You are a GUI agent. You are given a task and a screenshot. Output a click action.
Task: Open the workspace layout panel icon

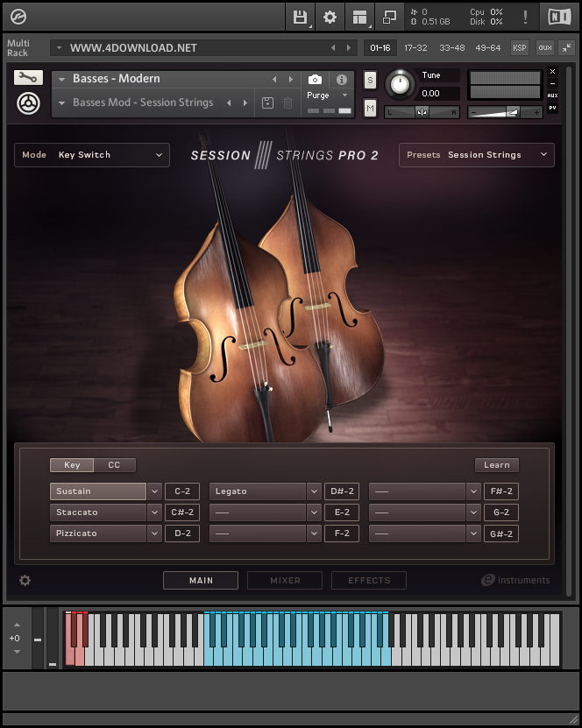359,18
